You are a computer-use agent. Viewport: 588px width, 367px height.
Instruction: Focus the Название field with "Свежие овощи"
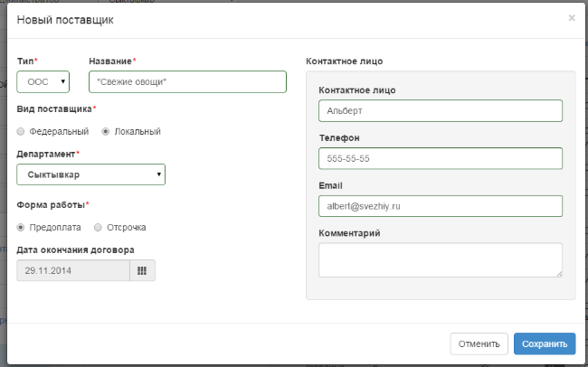click(187, 81)
